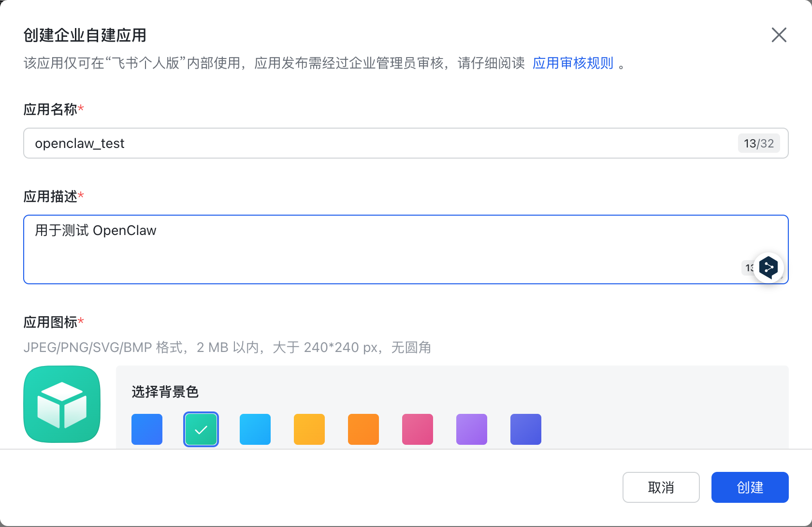Choose the indigo background color swatch
This screenshot has width=812, height=527.
[526, 429]
